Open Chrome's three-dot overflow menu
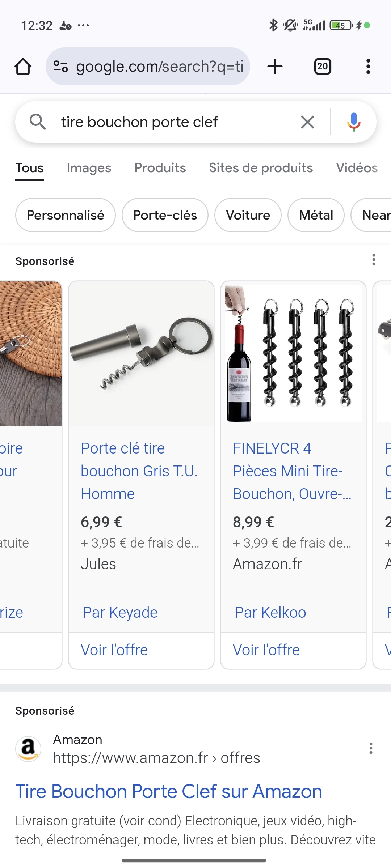391x868 pixels. [x=368, y=67]
